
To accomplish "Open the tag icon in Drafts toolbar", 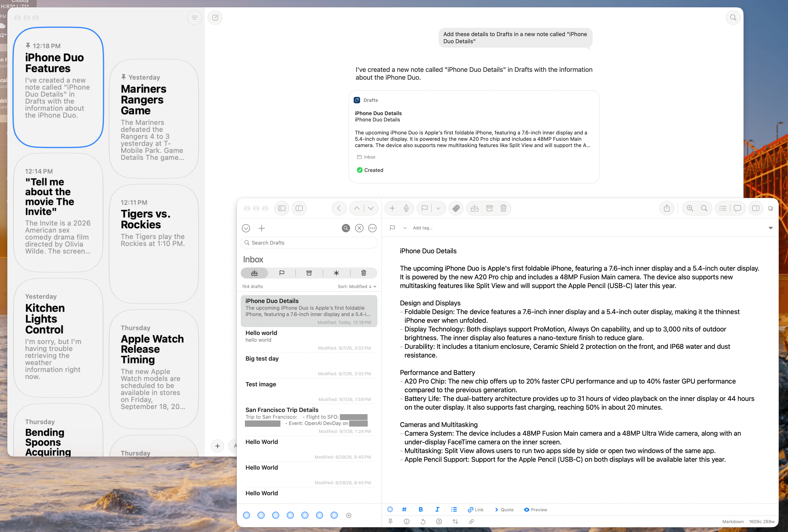I will pyautogui.click(x=456, y=208).
